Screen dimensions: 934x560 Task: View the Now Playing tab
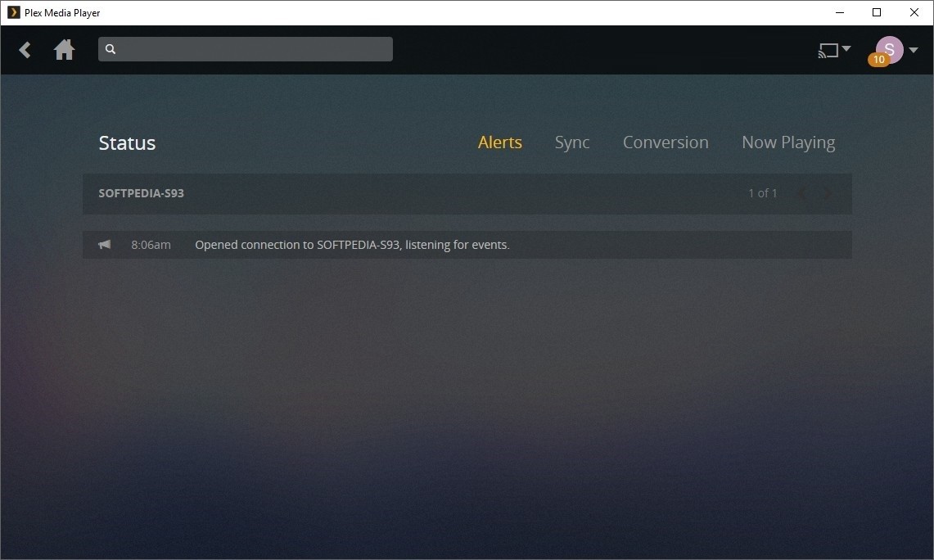pyautogui.click(x=788, y=142)
